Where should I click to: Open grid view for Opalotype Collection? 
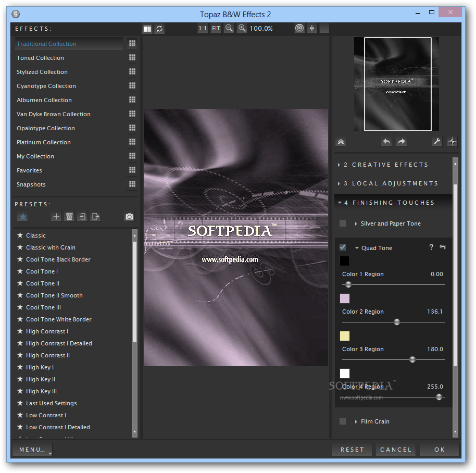(x=132, y=128)
